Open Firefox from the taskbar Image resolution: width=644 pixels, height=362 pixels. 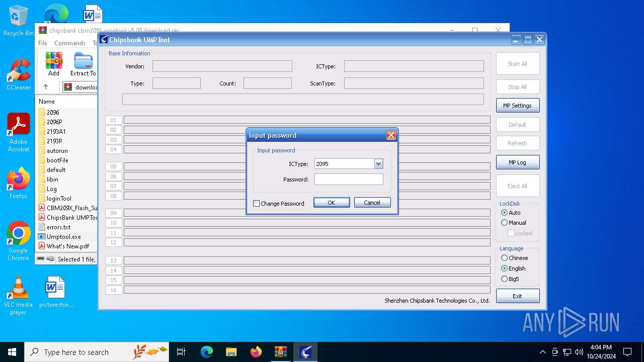(256, 352)
